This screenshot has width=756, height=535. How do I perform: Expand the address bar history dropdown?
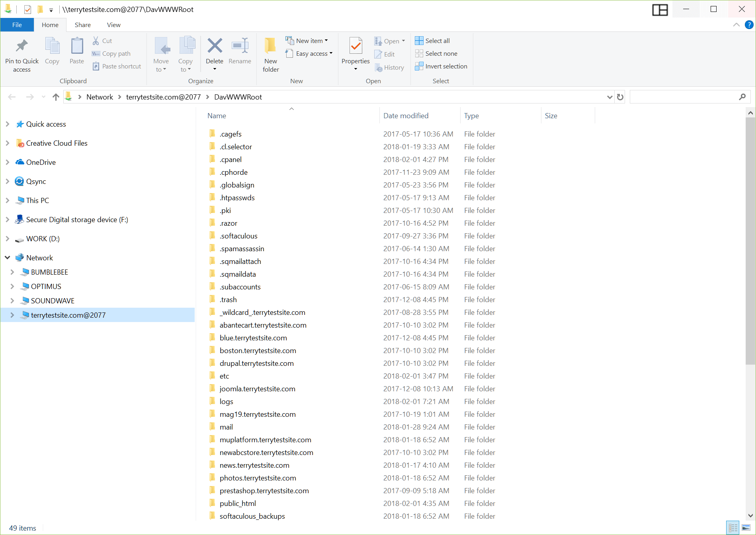point(609,97)
